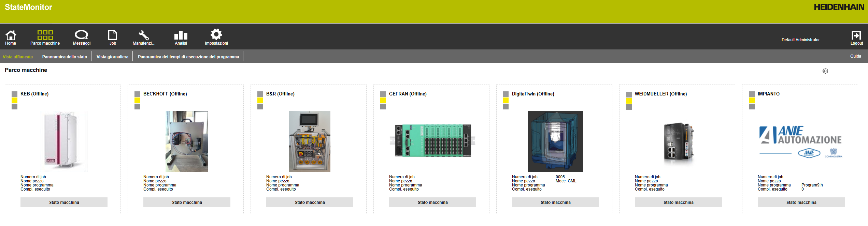
Task: Open the Messaggi speech bubble icon
Action: pyautogui.click(x=82, y=35)
